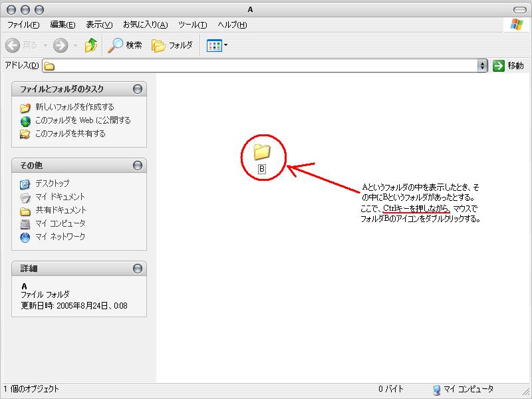Open the ヘルプ(H) menu
532x399 pixels.
(x=232, y=25)
